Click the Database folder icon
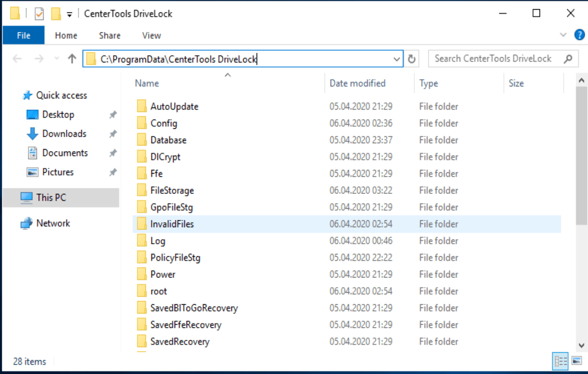Image resolution: width=588 pixels, height=374 pixels. [x=142, y=140]
